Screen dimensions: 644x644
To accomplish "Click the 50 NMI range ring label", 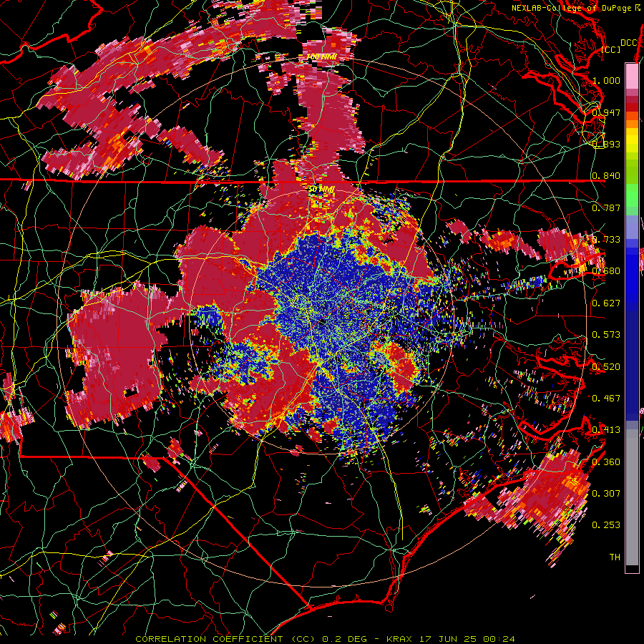I will point(321,189).
